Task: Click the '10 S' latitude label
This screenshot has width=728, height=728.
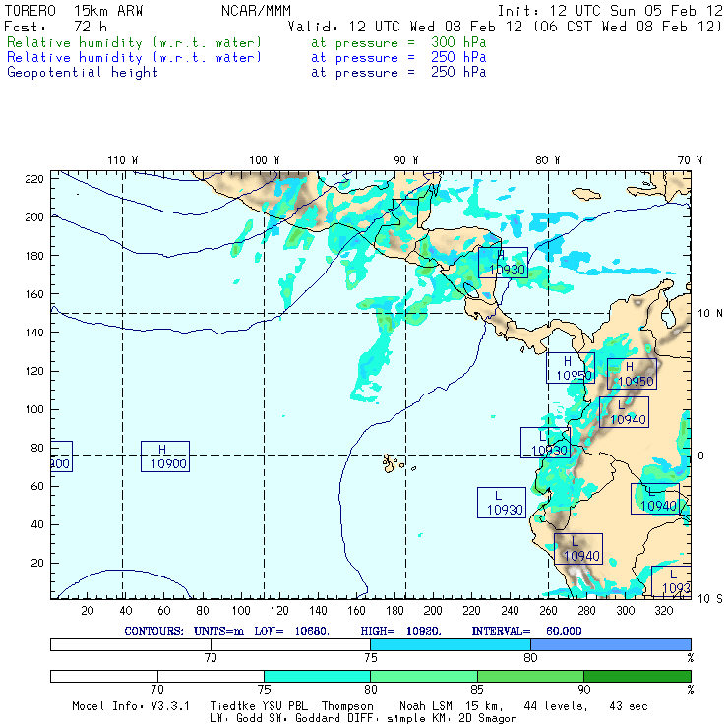Action: tap(710, 599)
